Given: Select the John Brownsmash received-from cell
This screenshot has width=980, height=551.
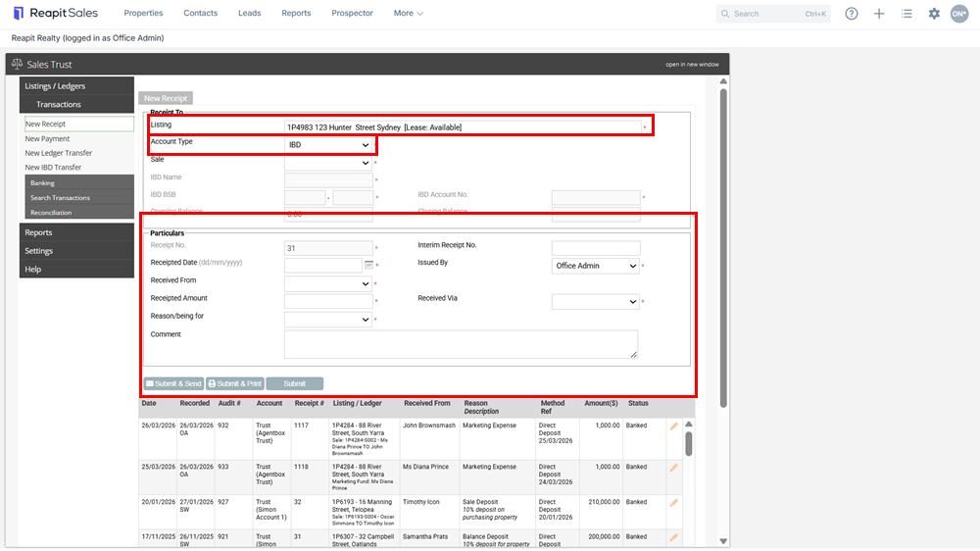Looking at the screenshot, I should point(429,426).
